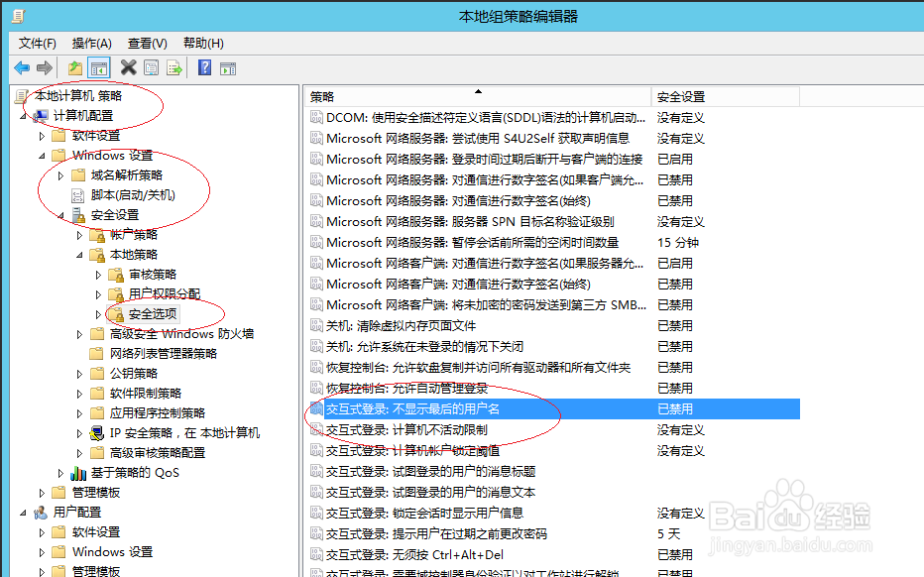Image resolution: width=924 pixels, height=577 pixels.
Task: Open the Properties toolbar icon
Action: pos(150,67)
